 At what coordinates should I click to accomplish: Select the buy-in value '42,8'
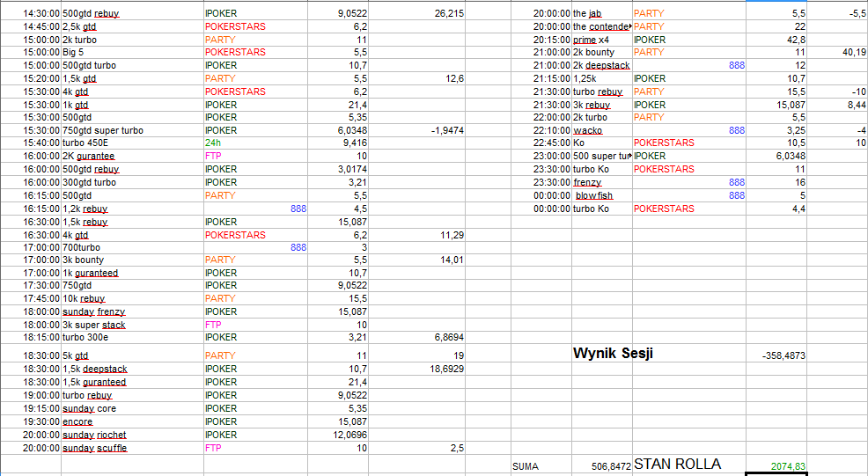coord(776,40)
